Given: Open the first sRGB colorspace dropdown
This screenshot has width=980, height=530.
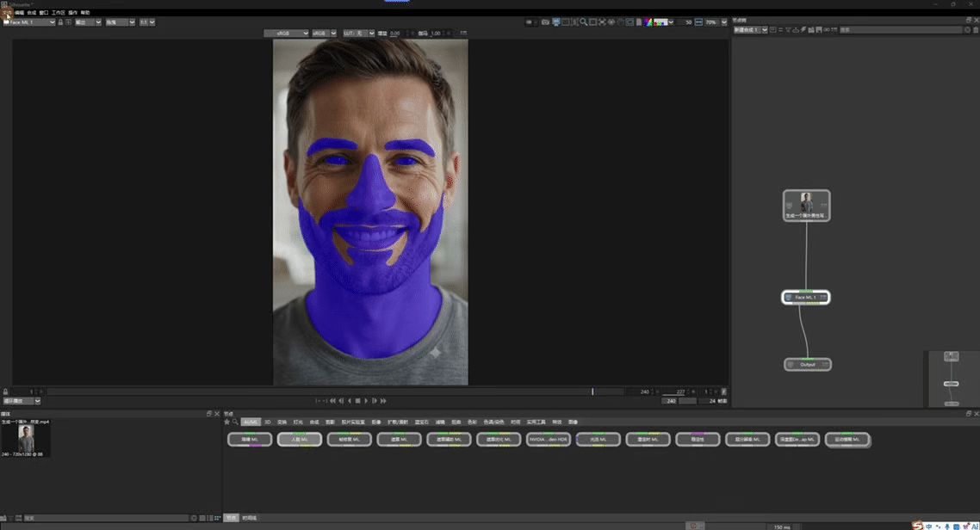Looking at the screenshot, I should tap(286, 33).
